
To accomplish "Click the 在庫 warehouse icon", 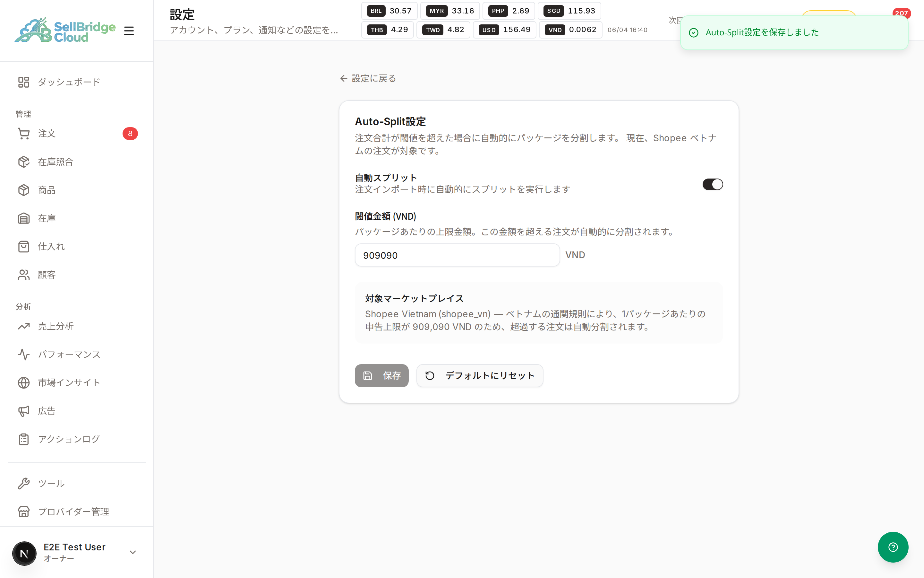I will [x=24, y=218].
